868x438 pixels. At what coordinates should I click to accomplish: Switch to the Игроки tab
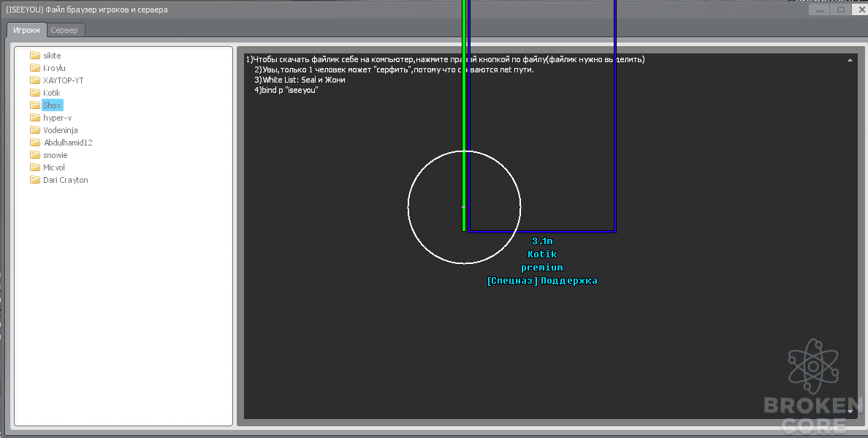point(26,30)
